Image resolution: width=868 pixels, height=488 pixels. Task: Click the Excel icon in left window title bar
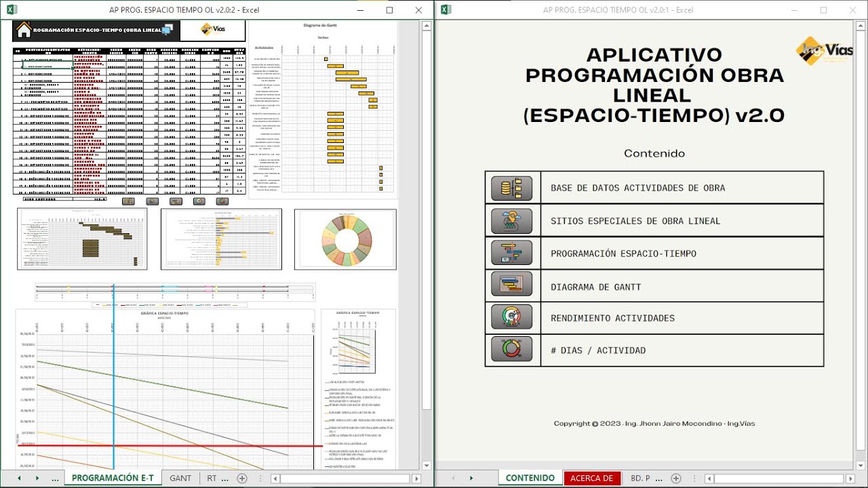click(x=12, y=9)
